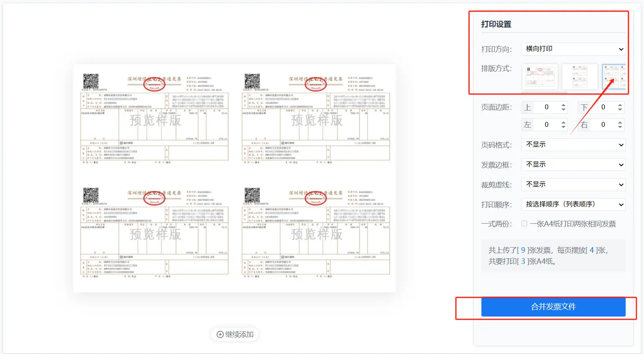Expand the 页码格式 dropdown
The height and width of the screenshot is (354, 644).
(x=573, y=145)
